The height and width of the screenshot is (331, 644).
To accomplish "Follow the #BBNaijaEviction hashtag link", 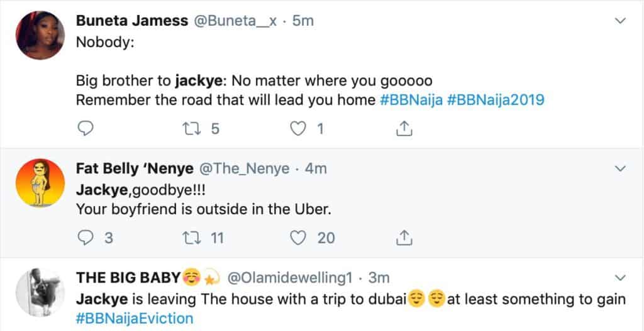I will [135, 317].
